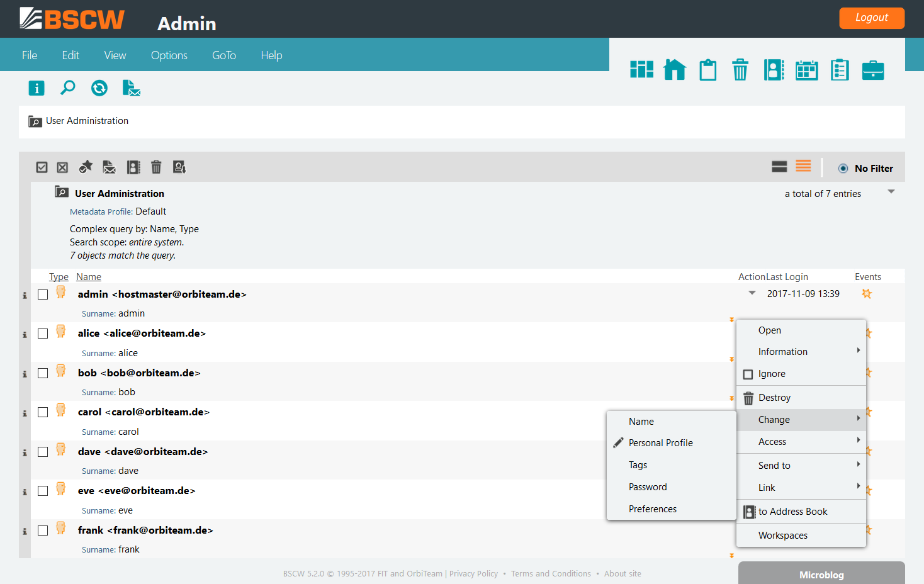The image size is (924, 584).
Task: Open the trash icon in top bar
Action: [740, 69]
